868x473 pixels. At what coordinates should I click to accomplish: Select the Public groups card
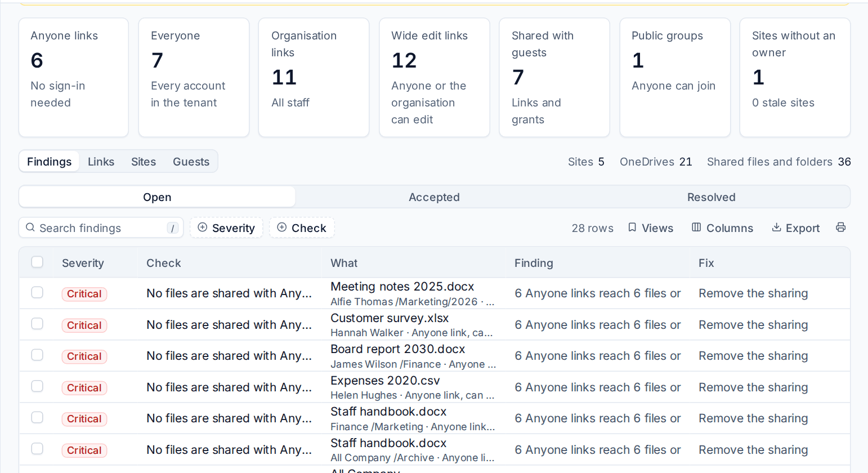[x=675, y=77]
